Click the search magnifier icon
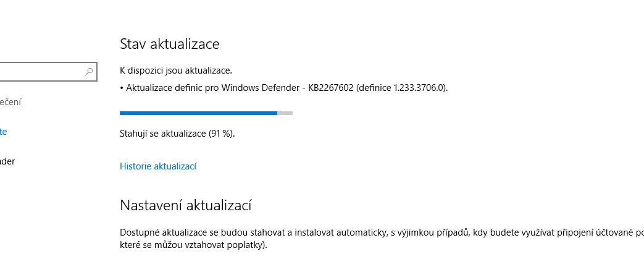 [89, 72]
